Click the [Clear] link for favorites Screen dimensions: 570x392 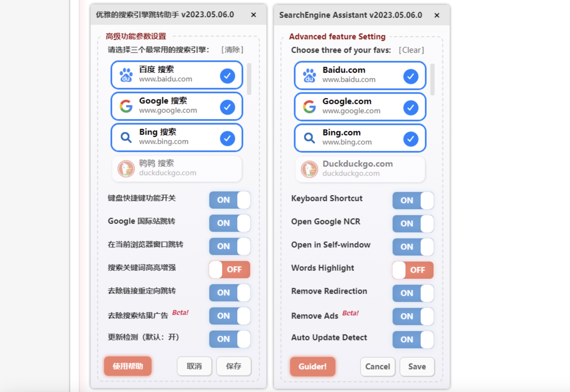point(411,50)
